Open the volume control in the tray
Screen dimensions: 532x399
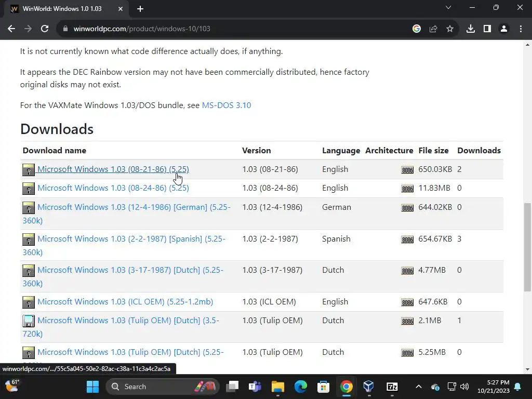(x=464, y=387)
